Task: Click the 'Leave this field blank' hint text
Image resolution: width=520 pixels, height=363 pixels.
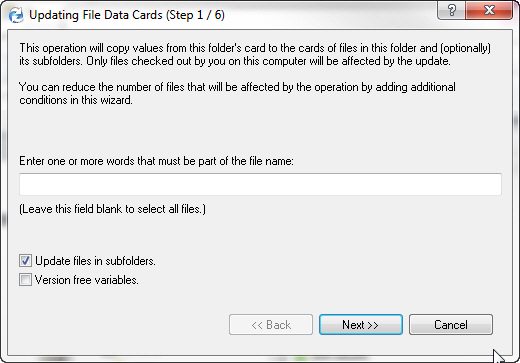Action: coord(113,209)
